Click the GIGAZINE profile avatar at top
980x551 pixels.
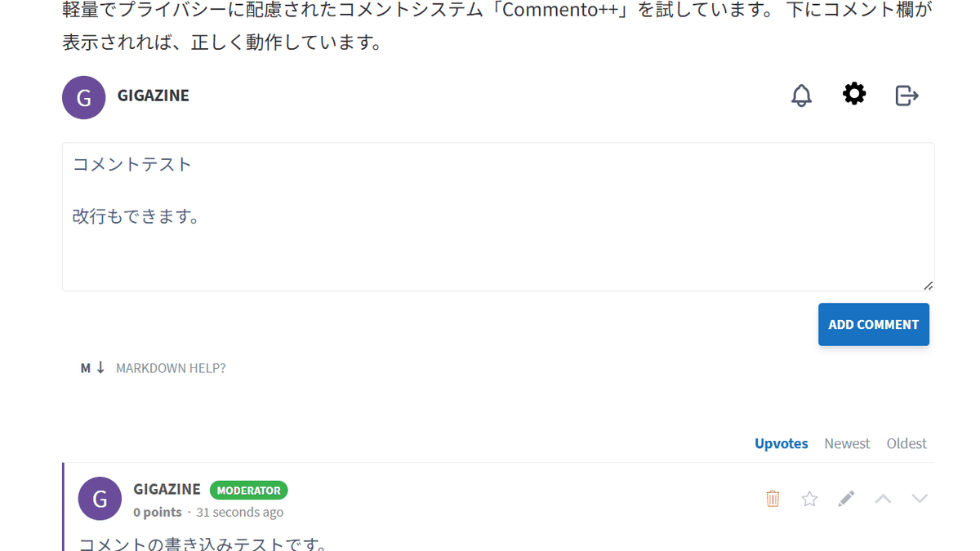83,97
